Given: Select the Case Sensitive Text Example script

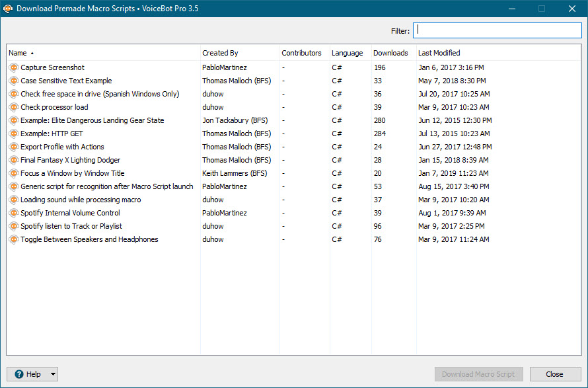Looking at the screenshot, I should click(x=66, y=81).
